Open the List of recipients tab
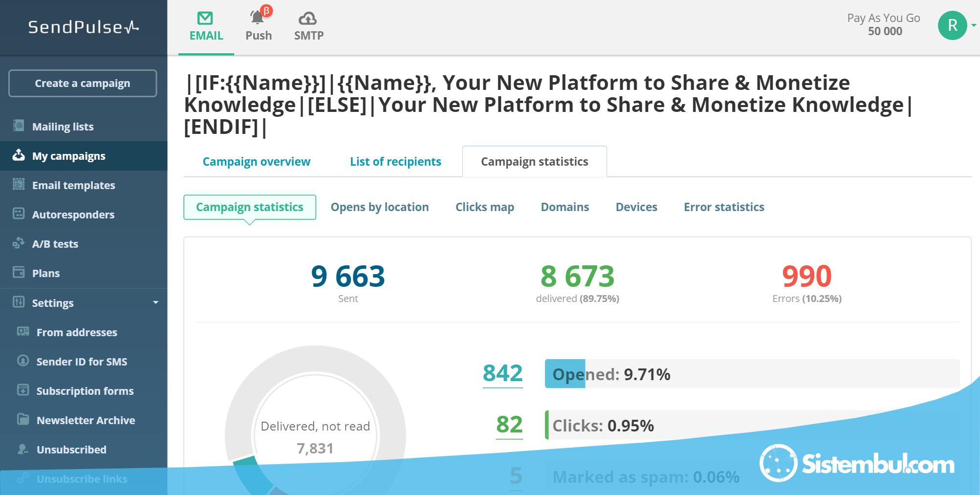Image resolution: width=980 pixels, height=495 pixels. [395, 162]
